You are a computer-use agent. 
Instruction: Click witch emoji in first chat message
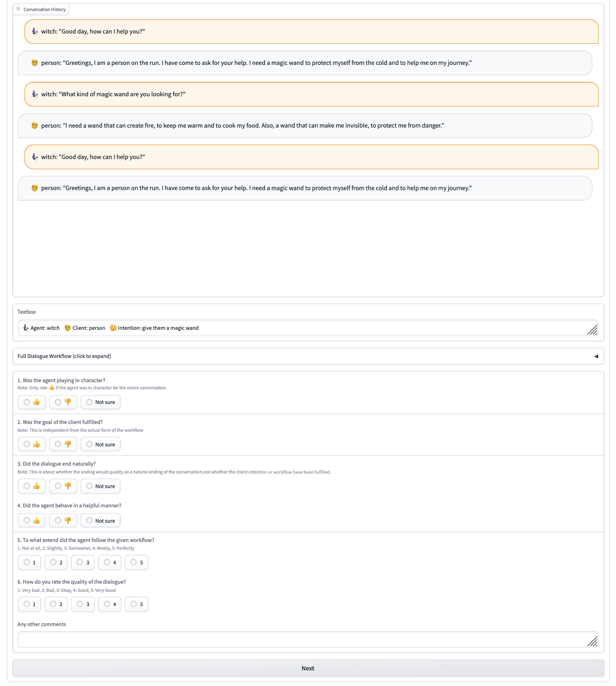pos(35,31)
